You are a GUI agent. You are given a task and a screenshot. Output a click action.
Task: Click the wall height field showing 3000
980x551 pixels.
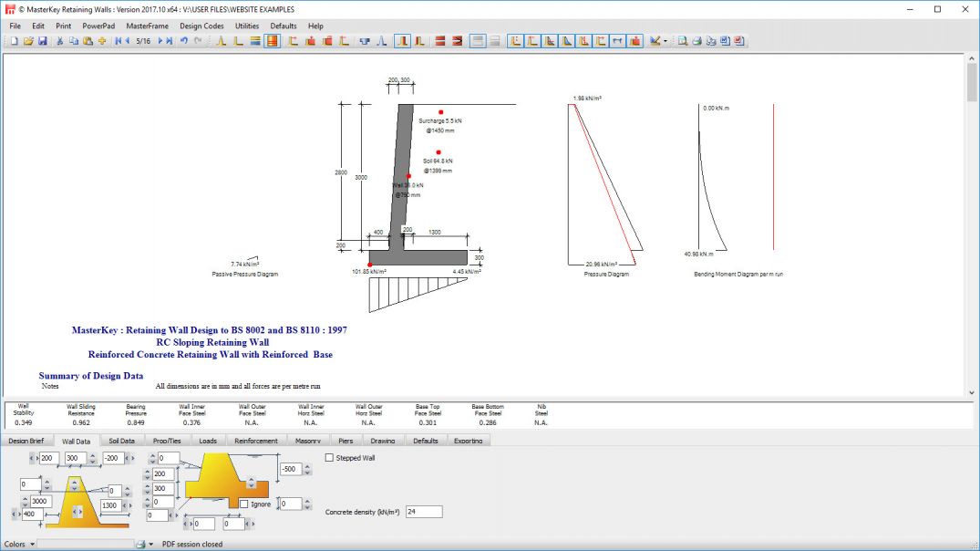point(41,501)
